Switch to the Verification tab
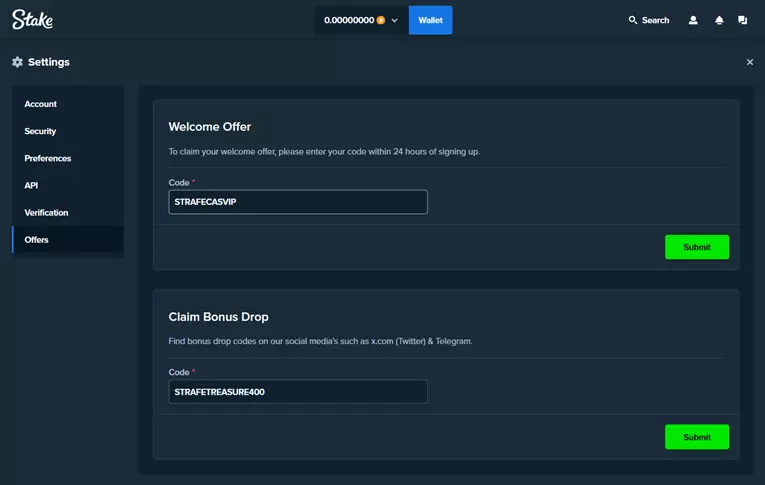The image size is (765, 485). 68,213
